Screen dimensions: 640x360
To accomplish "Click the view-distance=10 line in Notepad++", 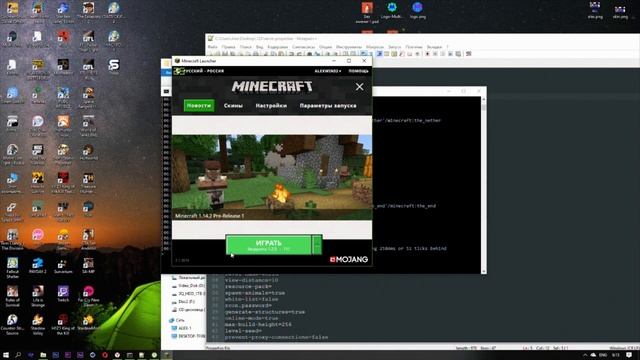I will pos(251,280).
